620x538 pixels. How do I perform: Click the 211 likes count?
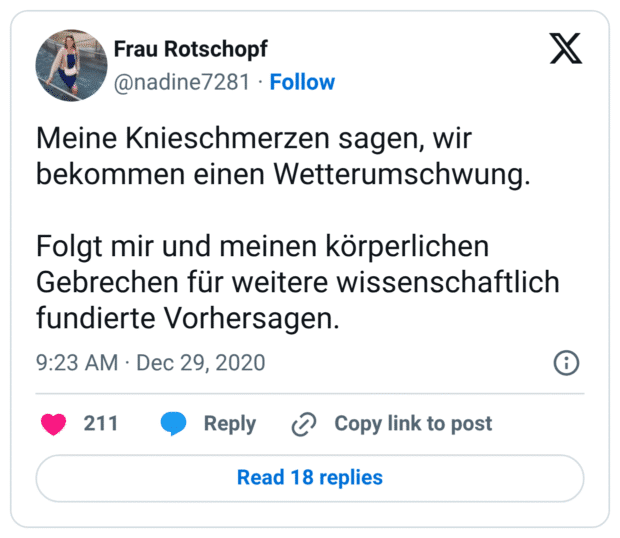[100, 424]
